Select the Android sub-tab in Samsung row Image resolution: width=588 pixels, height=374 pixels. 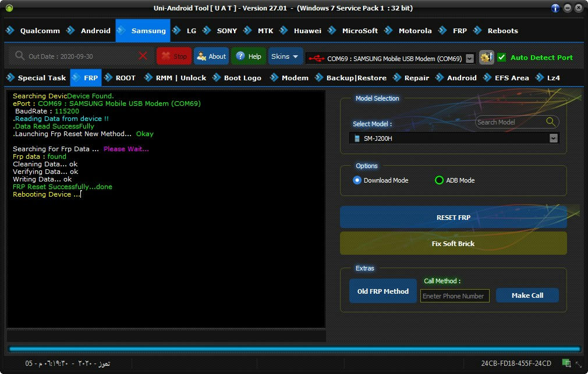456,77
